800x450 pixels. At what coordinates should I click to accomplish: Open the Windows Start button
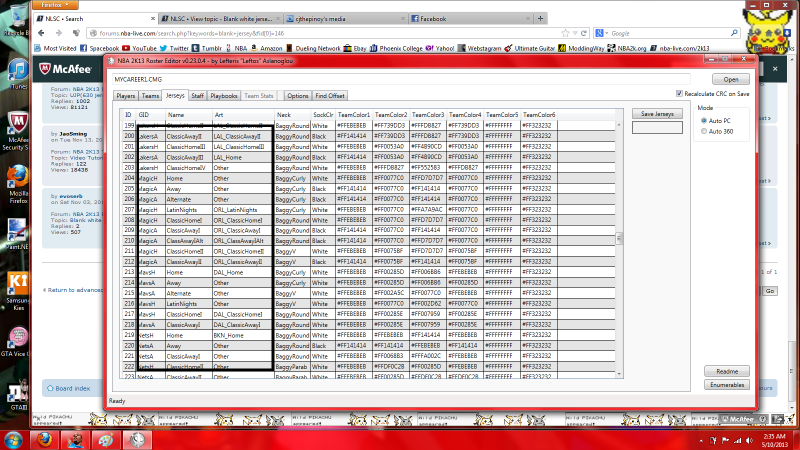[13, 440]
